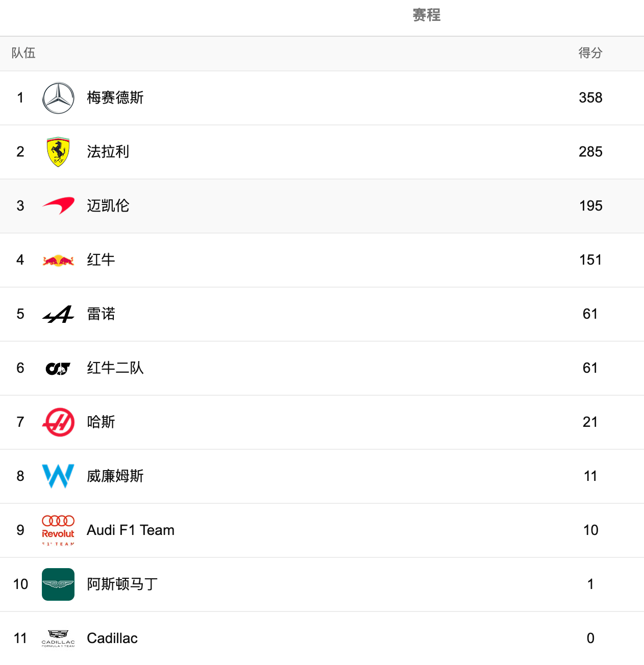
Task: Click the Aston Martin green logo
Action: (58, 584)
